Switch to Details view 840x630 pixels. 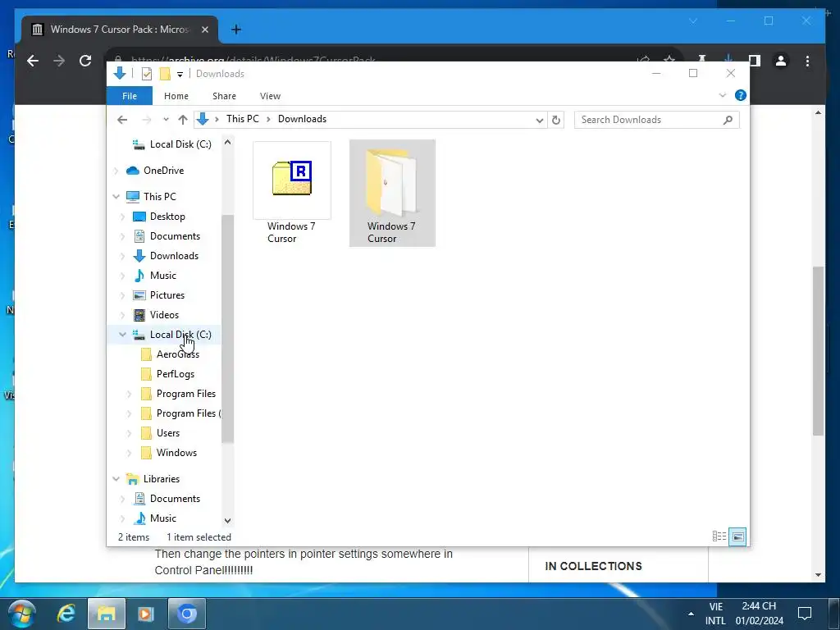point(719,536)
